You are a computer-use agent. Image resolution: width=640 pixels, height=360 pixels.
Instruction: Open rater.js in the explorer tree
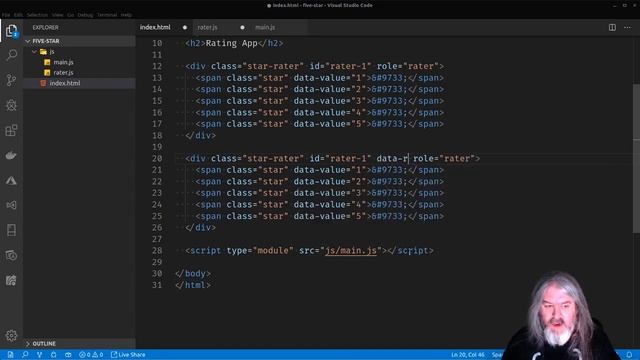[x=63, y=72]
